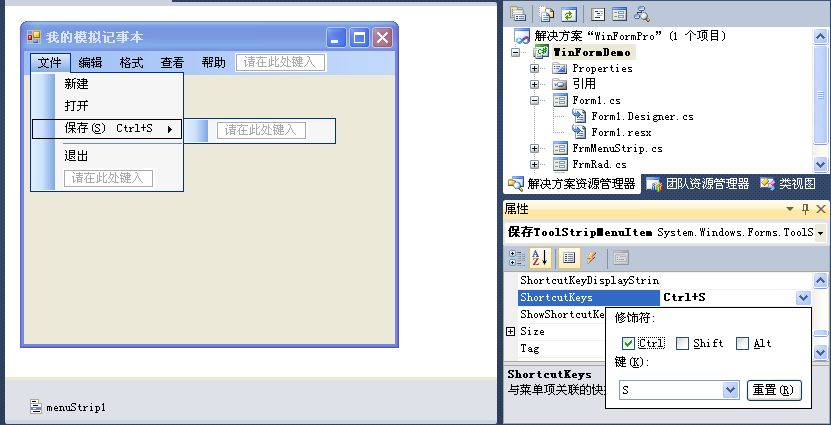Expand the Properties node in solution tree

pyautogui.click(x=536, y=69)
